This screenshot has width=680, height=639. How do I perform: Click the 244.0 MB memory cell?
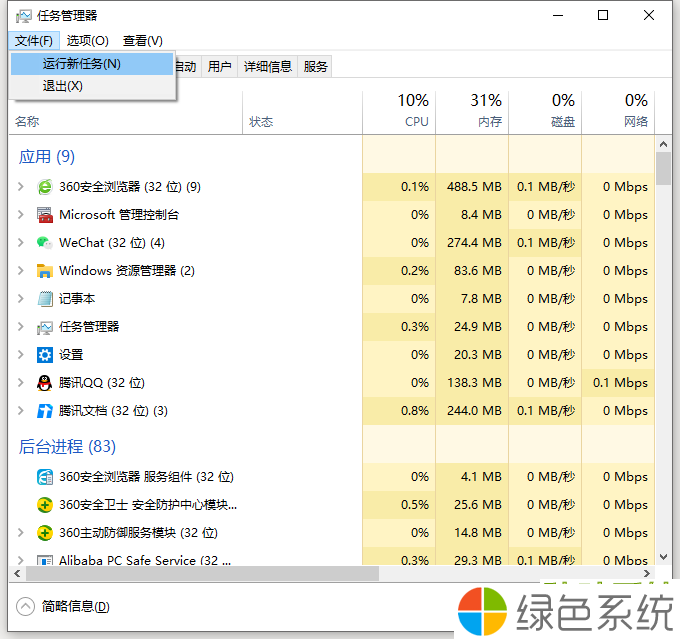[474, 411]
